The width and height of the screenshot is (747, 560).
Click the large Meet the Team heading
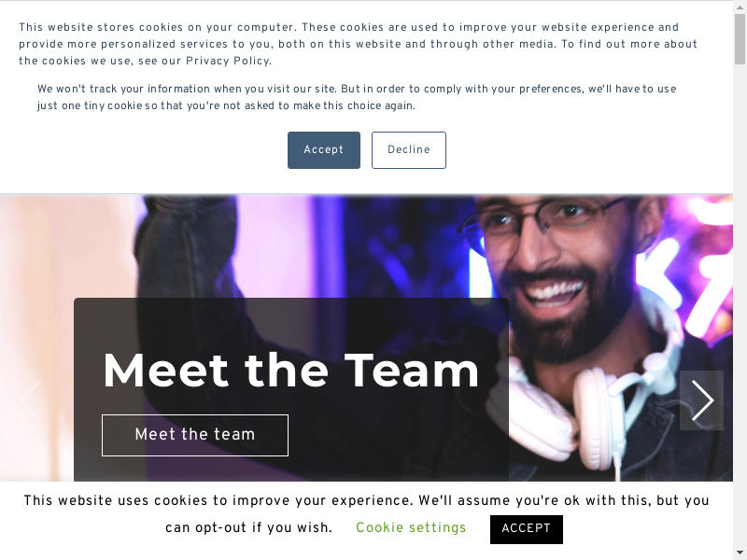(x=290, y=371)
